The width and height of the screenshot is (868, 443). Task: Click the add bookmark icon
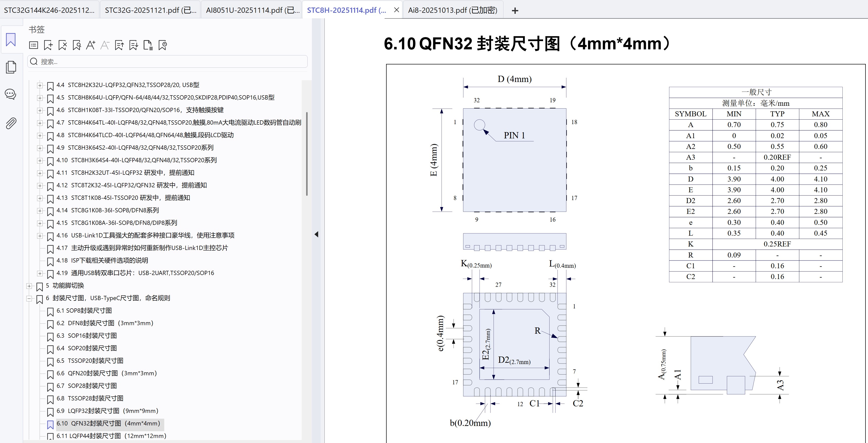48,45
